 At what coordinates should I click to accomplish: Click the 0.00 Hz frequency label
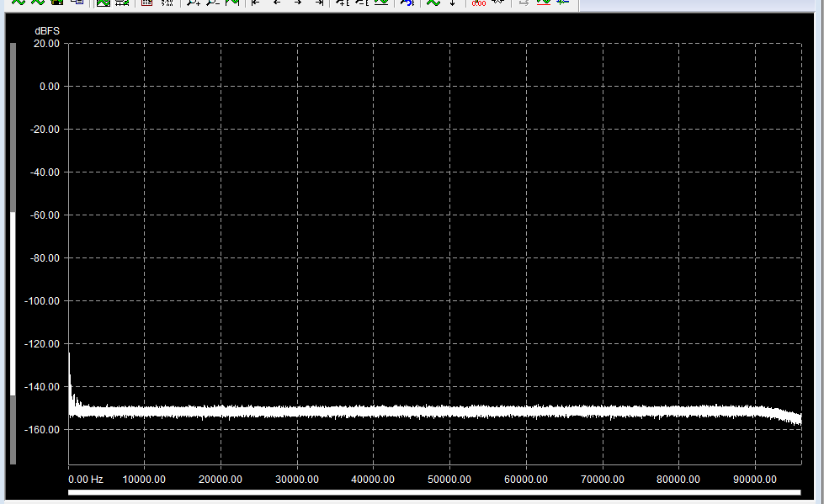coord(86,480)
